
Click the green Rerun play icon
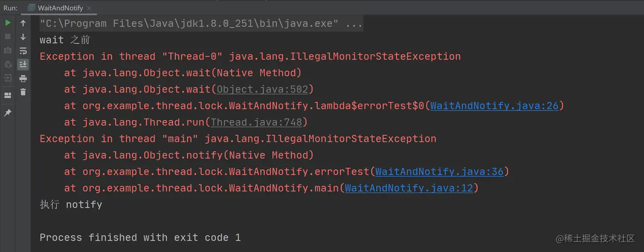coord(8,23)
